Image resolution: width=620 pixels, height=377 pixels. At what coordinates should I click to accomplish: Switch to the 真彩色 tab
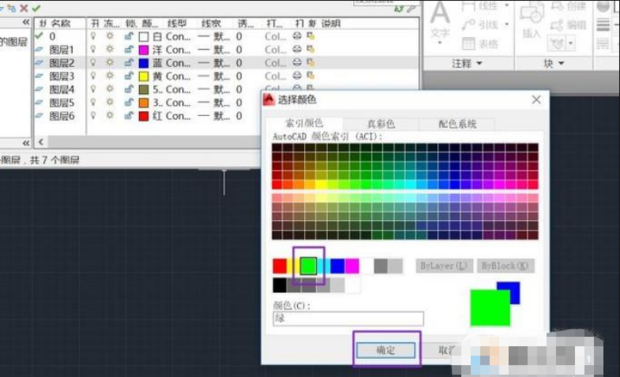click(381, 124)
